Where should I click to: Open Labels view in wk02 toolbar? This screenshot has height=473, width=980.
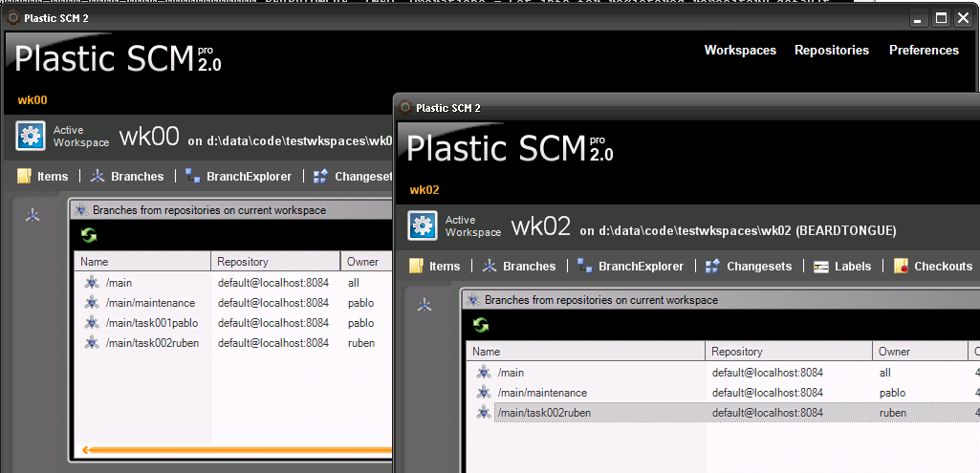(842, 267)
